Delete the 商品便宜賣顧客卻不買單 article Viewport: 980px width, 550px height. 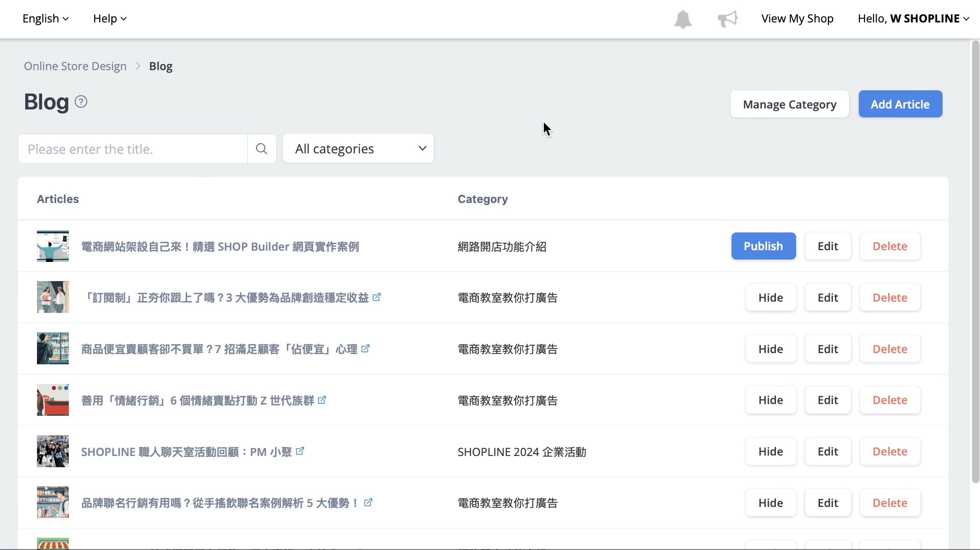click(x=890, y=349)
